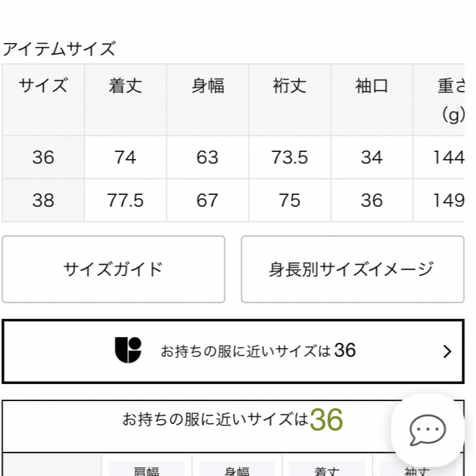Open the サイズガイド button
The height and width of the screenshot is (476, 476).
[x=113, y=269]
